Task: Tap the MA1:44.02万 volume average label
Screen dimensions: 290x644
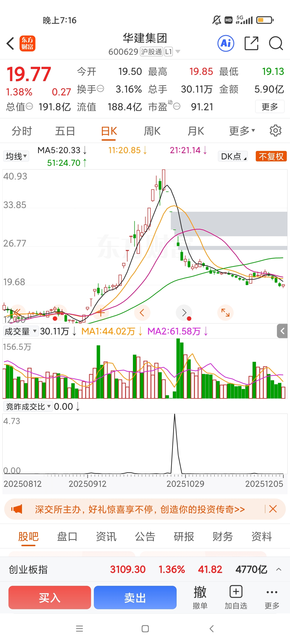Action: 112,331
